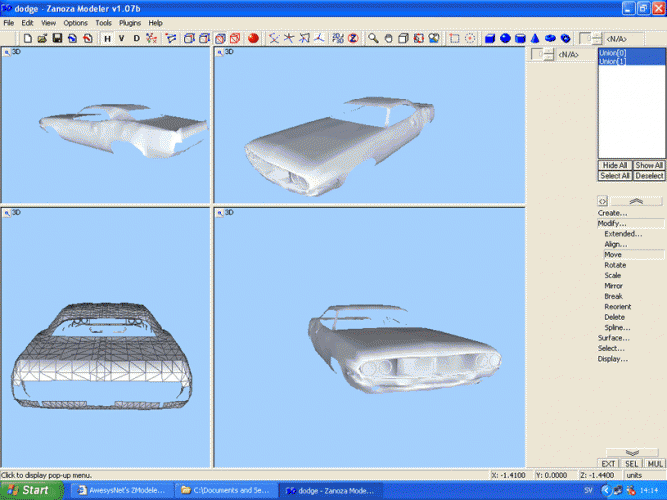Open the Plugins menu

pyautogui.click(x=130, y=22)
